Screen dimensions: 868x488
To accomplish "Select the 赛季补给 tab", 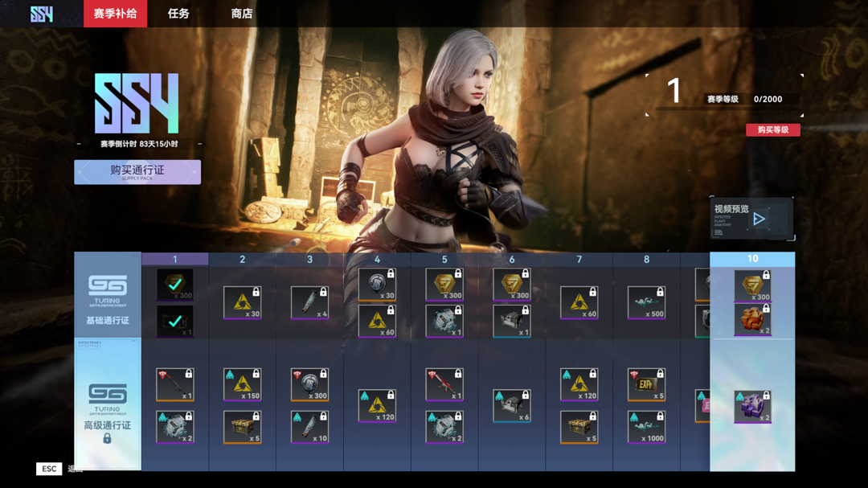I will 115,14.
